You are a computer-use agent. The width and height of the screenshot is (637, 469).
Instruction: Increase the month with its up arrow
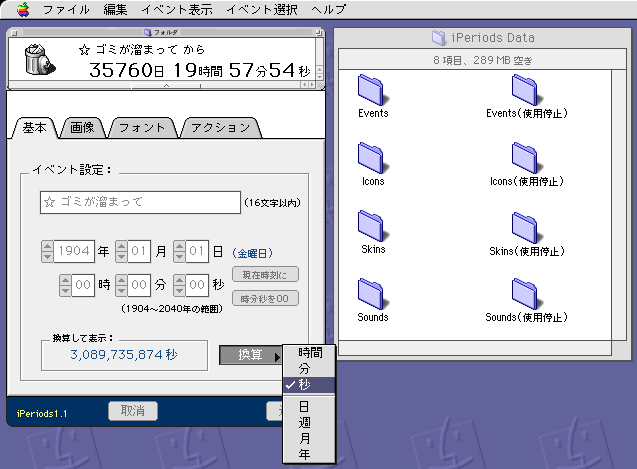pos(121,246)
